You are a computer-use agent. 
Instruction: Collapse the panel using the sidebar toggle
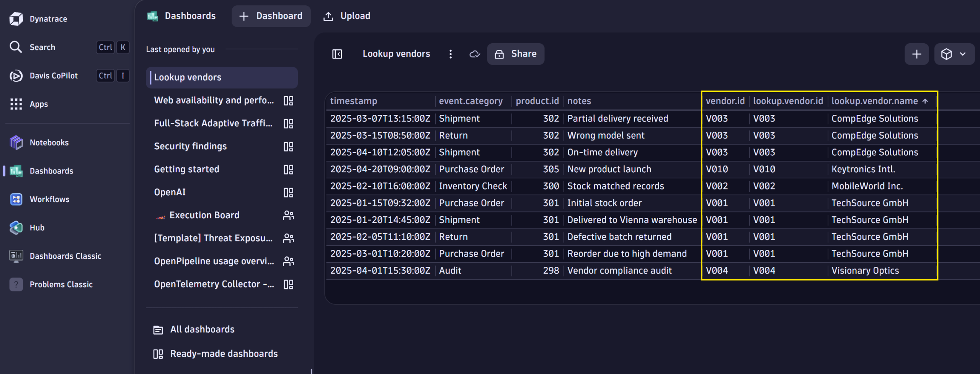click(x=337, y=54)
